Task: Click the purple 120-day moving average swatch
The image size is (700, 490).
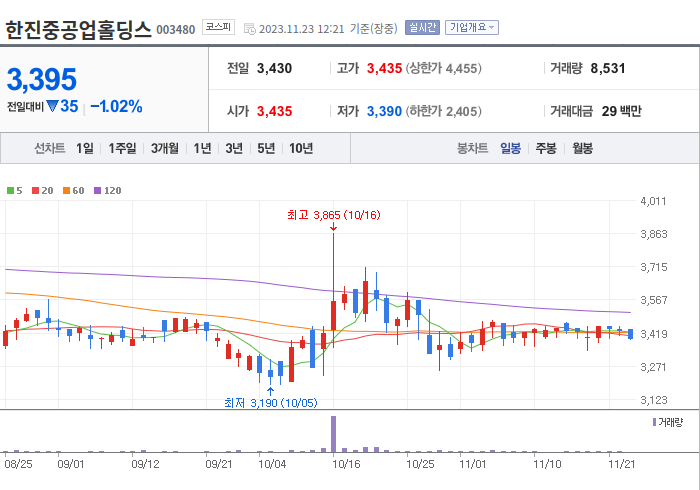Action: pyautogui.click(x=97, y=191)
